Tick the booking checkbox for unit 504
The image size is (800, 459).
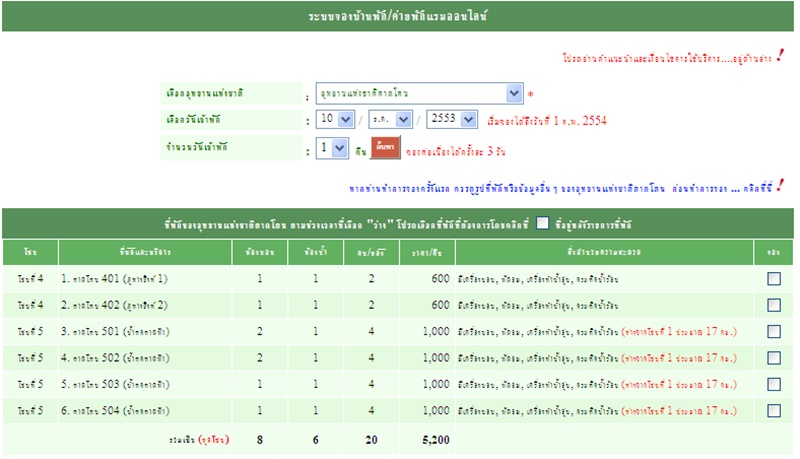pyautogui.click(x=774, y=409)
